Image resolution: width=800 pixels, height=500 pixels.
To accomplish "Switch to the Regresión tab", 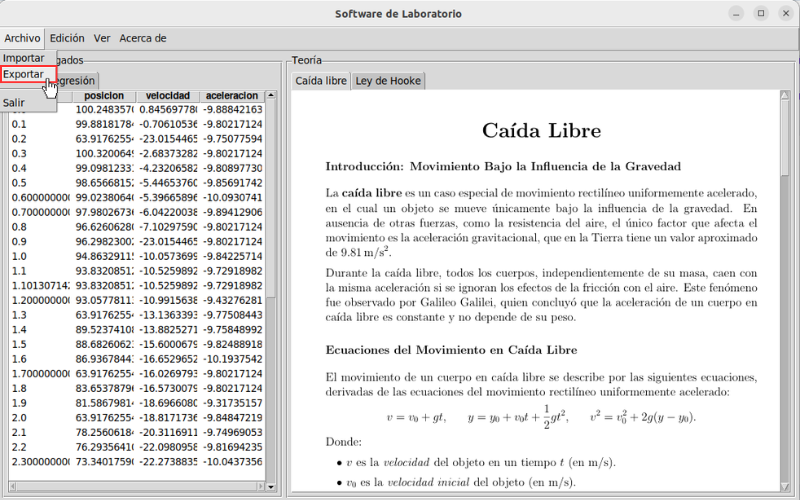I will [77, 81].
